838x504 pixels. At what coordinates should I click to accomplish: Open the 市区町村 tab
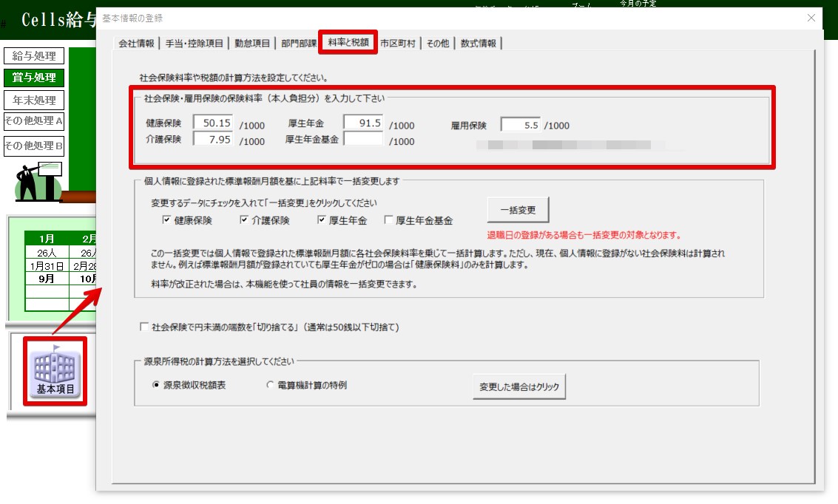pyautogui.click(x=399, y=44)
